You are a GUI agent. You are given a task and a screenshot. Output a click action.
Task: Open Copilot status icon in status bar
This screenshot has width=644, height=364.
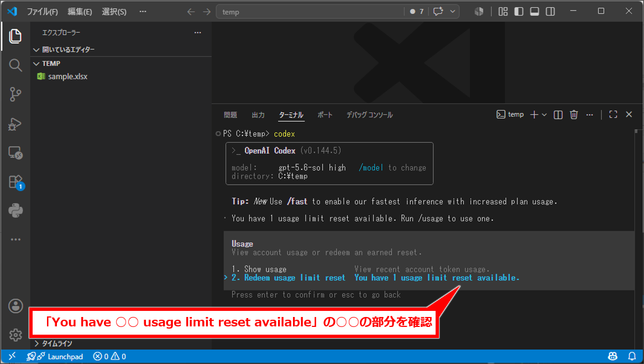coord(612,356)
